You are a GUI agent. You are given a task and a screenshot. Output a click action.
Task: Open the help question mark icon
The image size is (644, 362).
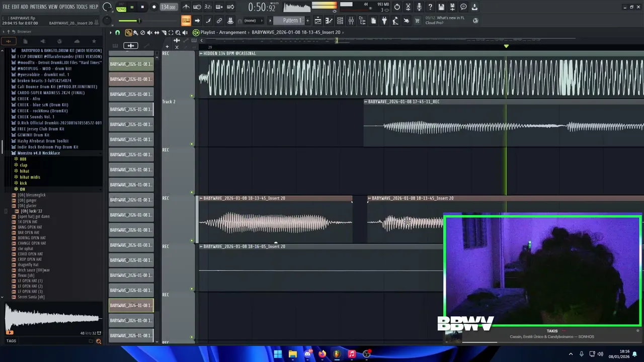tap(430, 7)
